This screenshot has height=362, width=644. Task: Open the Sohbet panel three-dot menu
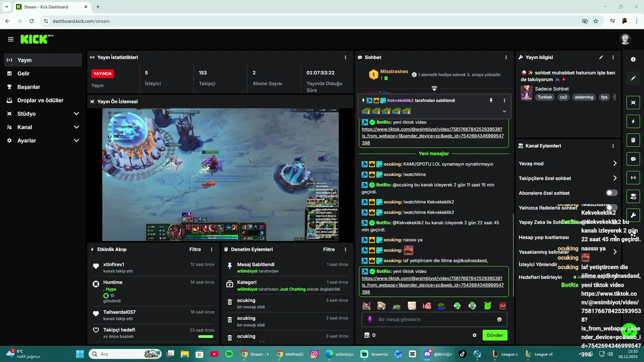[x=506, y=57]
